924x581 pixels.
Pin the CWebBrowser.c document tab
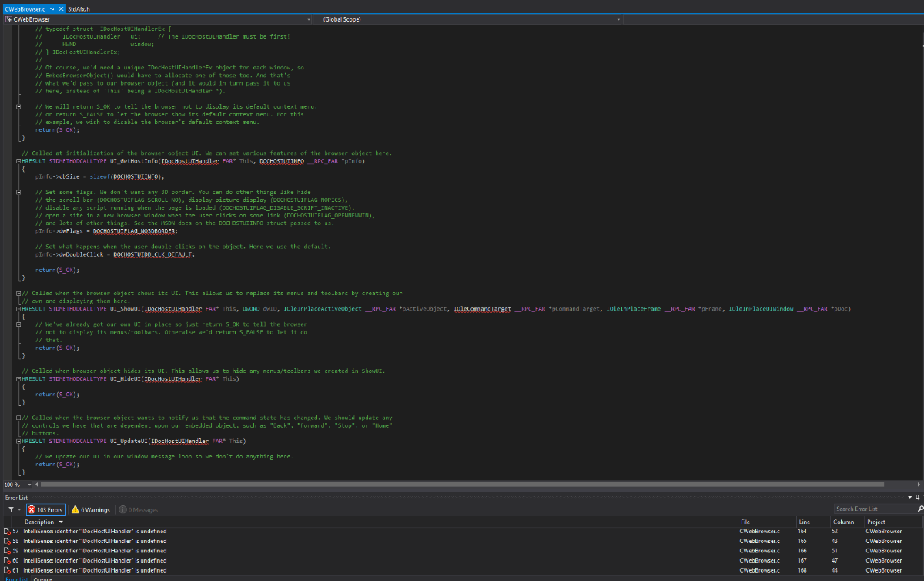coord(52,8)
